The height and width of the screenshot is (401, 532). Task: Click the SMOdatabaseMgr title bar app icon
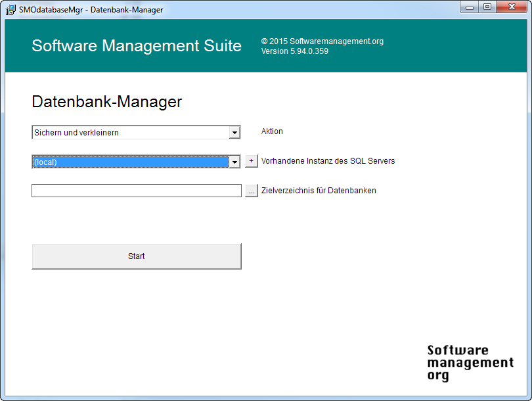pos(11,10)
